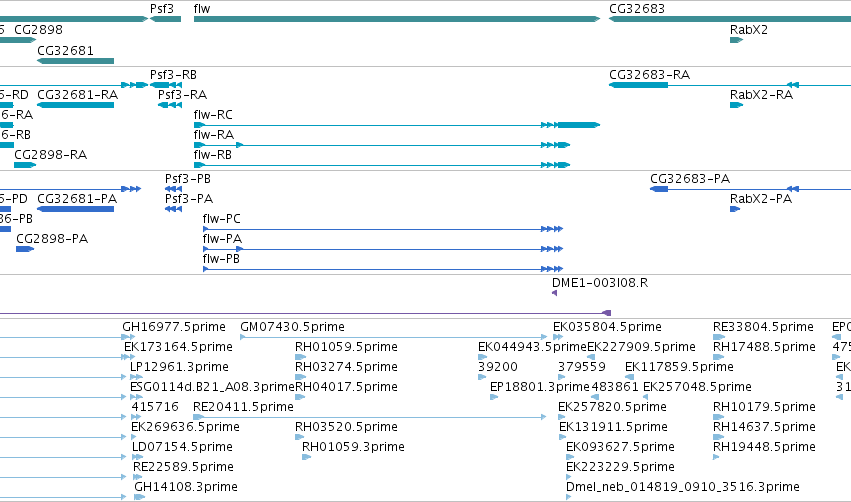Screen dimensions: 851x502
Task: Select EP18801.3prime EST glyph
Action: (494, 397)
